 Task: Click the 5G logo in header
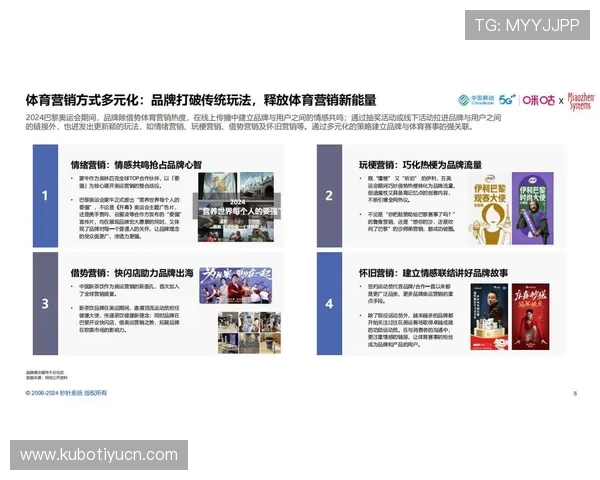click(507, 100)
